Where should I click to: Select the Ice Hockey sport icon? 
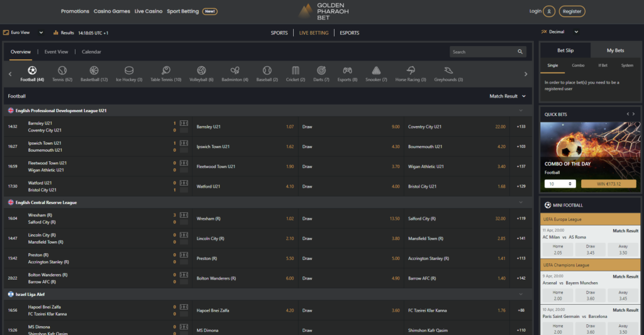pyautogui.click(x=129, y=71)
